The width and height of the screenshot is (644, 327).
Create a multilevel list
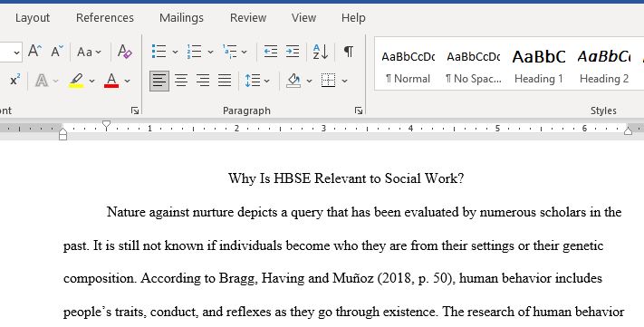[x=229, y=52]
